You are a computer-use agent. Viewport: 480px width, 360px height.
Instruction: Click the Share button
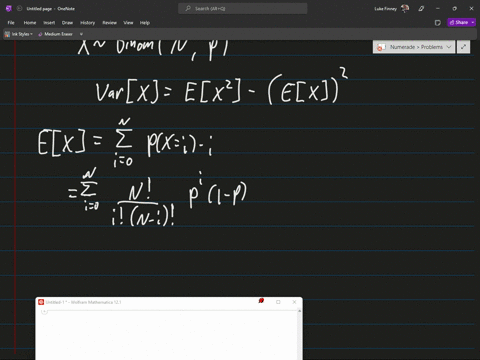click(x=459, y=22)
